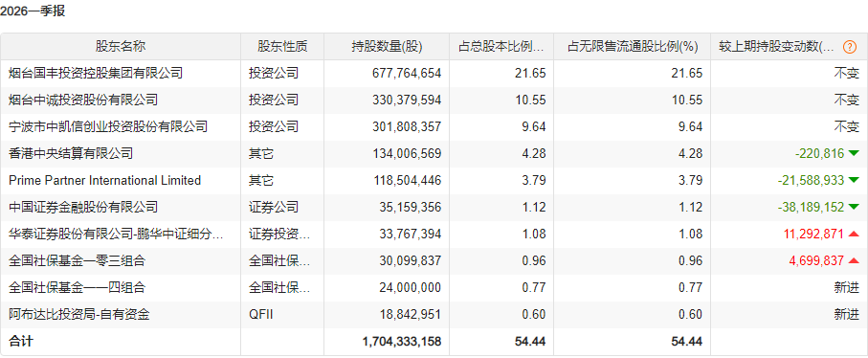
Task: Click 证券公司 type for 中国证券金融
Action: 274,207
